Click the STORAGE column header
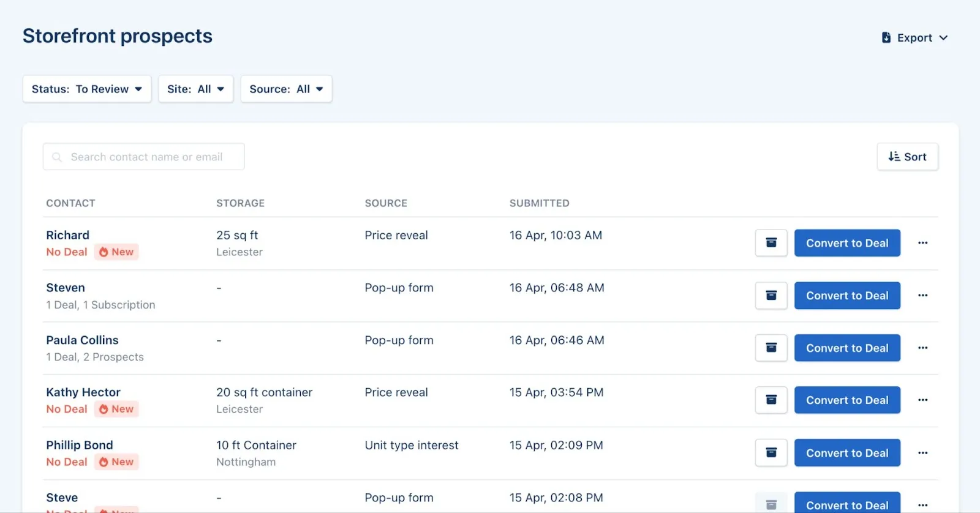The height and width of the screenshot is (513, 980). point(240,203)
